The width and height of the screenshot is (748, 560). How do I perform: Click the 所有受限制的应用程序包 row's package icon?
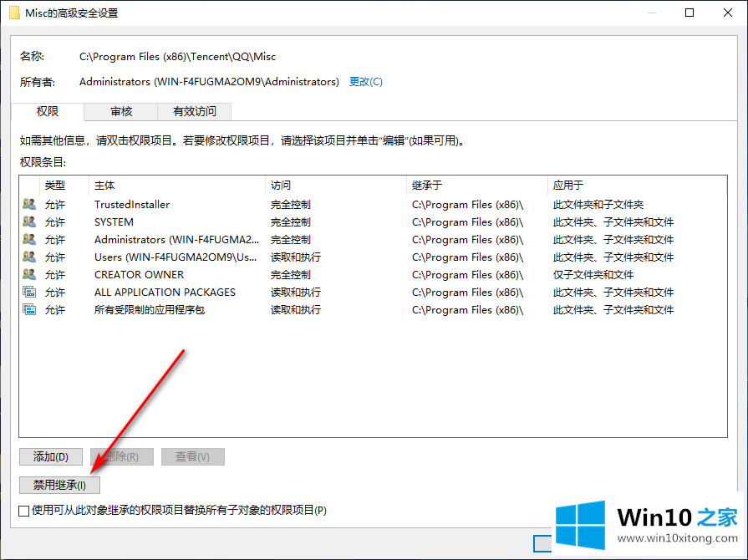click(x=29, y=309)
